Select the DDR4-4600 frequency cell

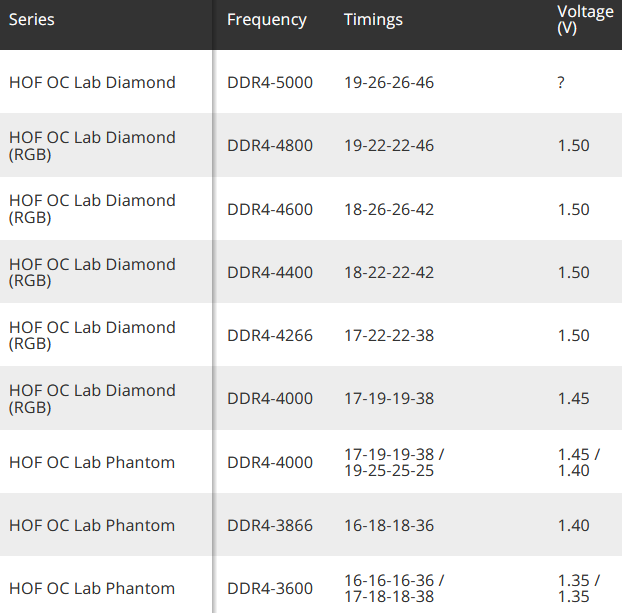point(270,209)
